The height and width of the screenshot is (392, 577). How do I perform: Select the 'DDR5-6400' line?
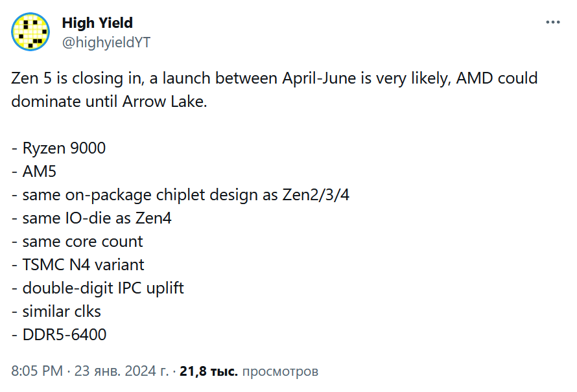(59, 335)
